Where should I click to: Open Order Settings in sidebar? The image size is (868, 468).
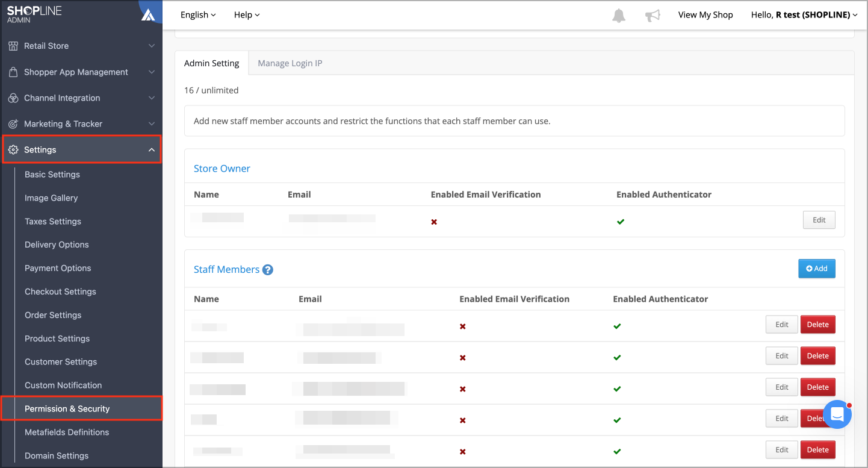[x=53, y=315]
